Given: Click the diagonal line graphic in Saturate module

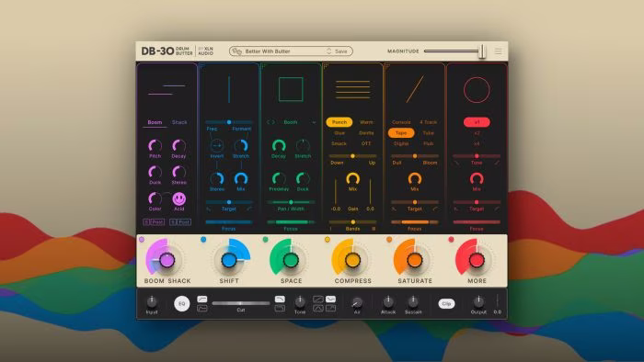Looking at the screenshot, I should click(x=415, y=89).
